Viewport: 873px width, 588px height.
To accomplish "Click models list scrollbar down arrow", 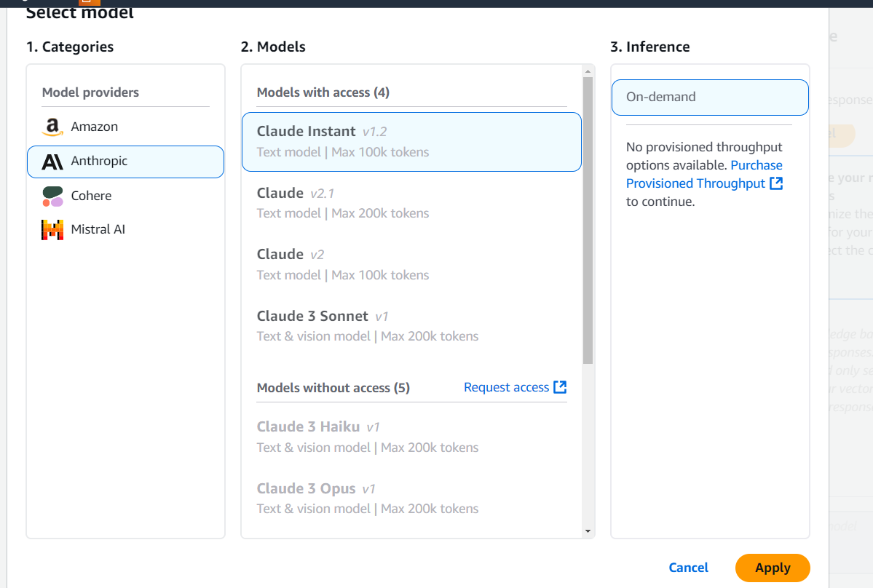I will point(588,531).
